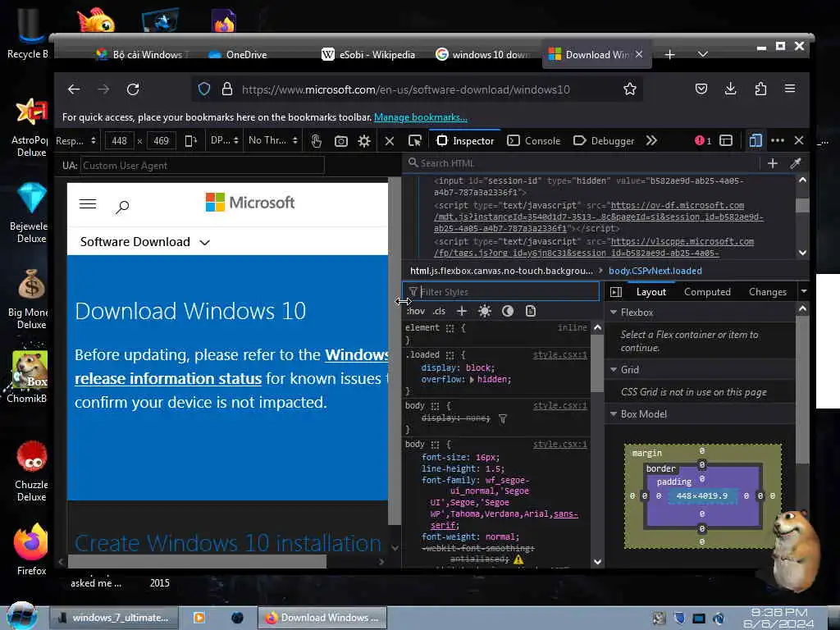Expand overflow hidden shorthand arrow
Screen dimensions: 840x630
pos(472,380)
